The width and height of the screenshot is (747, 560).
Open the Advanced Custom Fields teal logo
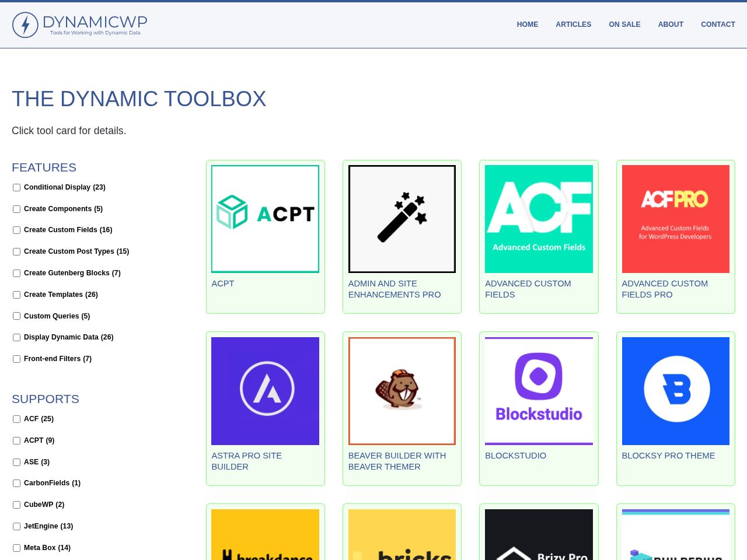pos(539,219)
